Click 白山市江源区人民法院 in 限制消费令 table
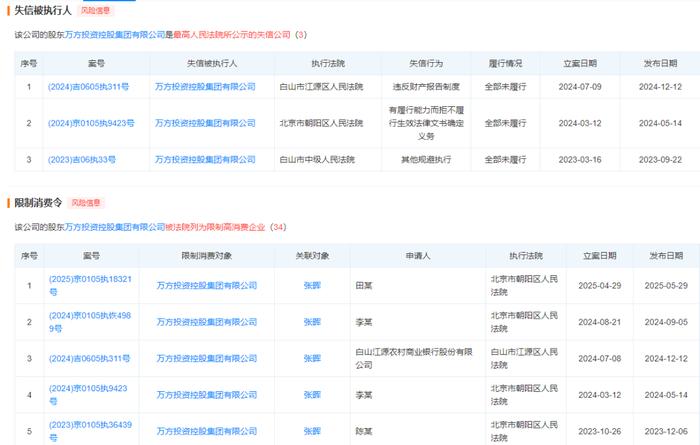This screenshot has height=445, width=700. pos(524,358)
